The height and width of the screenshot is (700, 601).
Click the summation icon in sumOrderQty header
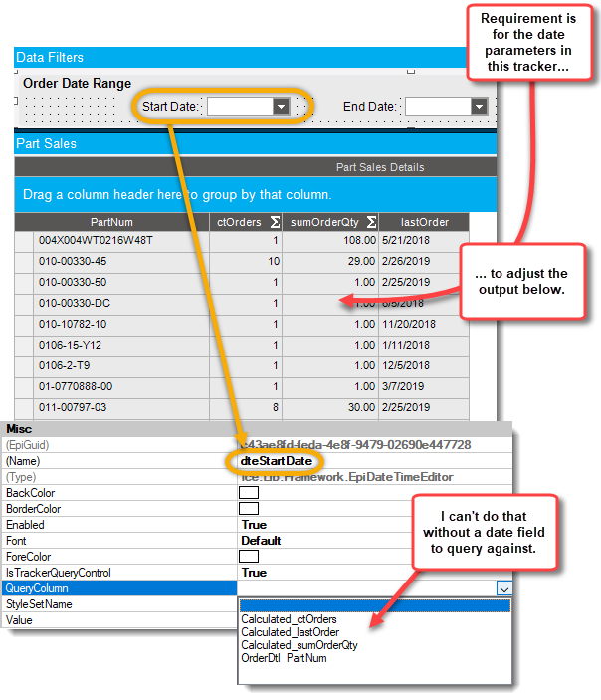coord(371,222)
